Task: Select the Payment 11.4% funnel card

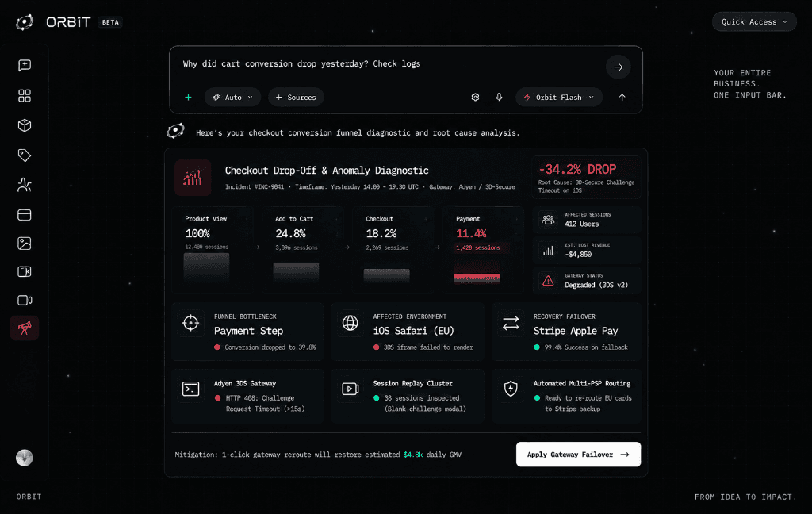Action: [483, 250]
